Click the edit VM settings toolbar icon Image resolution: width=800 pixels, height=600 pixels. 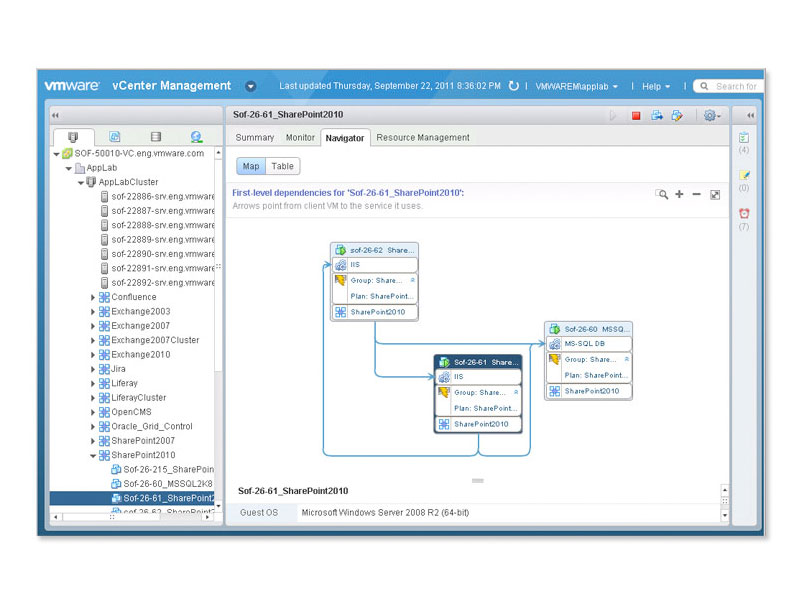677,116
